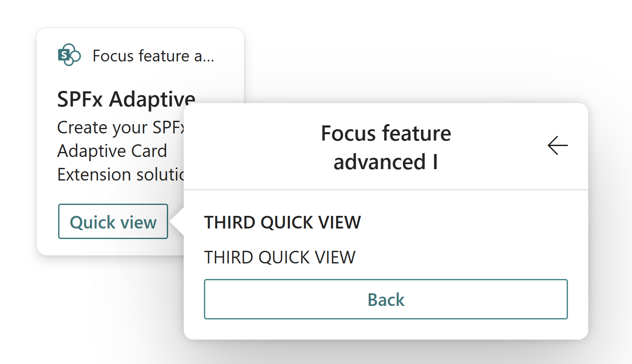Click the back arrow icon in quick view header

[x=557, y=146]
